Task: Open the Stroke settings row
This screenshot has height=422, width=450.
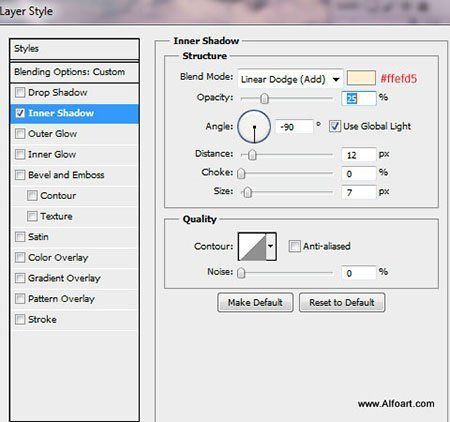Action: (x=75, y=319)
